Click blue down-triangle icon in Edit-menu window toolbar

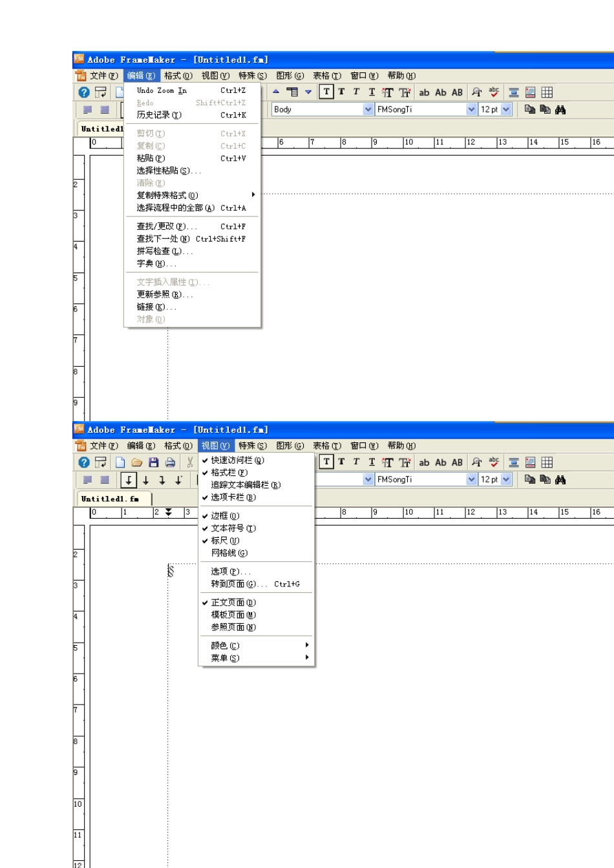click(x=308, y=92)
